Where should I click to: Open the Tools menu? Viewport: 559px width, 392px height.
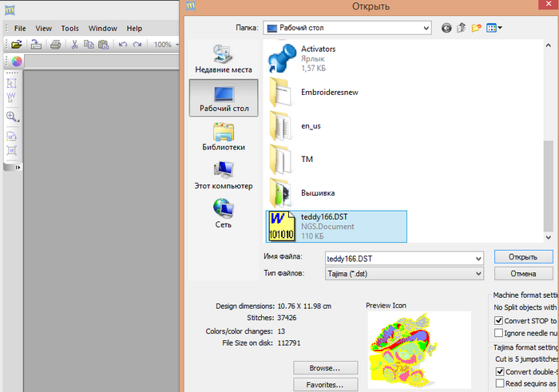pos(69,29)
